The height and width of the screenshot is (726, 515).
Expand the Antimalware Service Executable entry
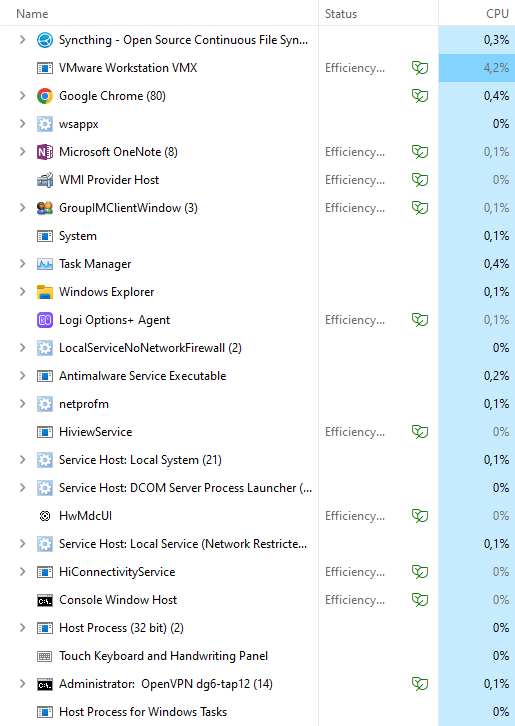point(22,376)
